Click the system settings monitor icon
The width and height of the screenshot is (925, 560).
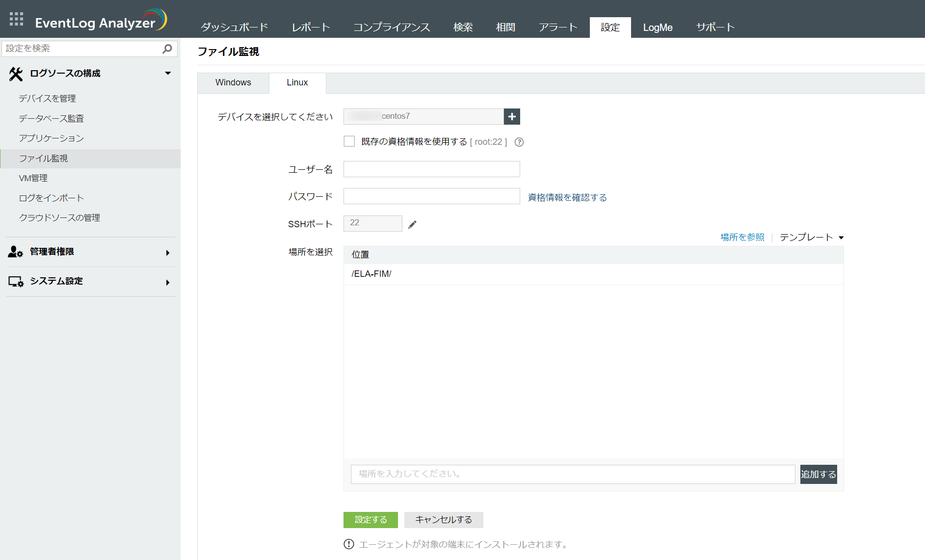[x=15, y=282]
